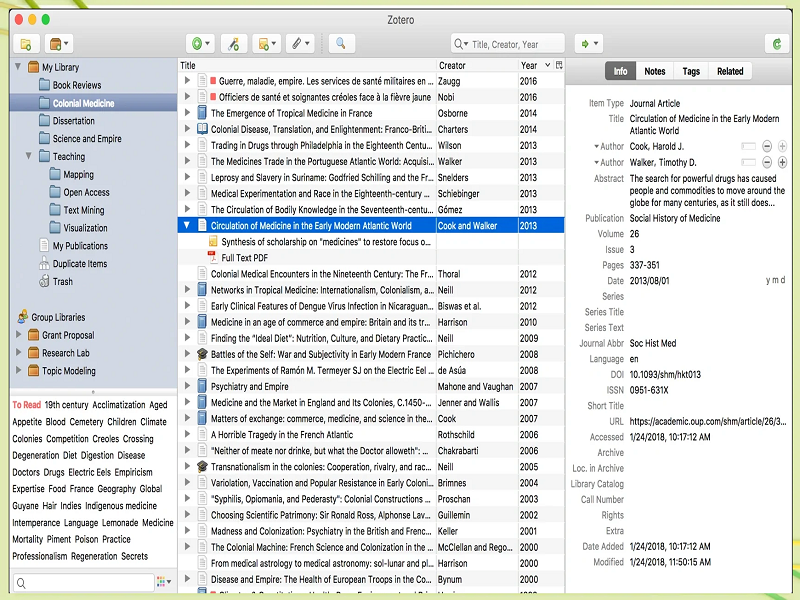
Task: Click the Publication value Social History of Medicine
Action: (674, 218)
